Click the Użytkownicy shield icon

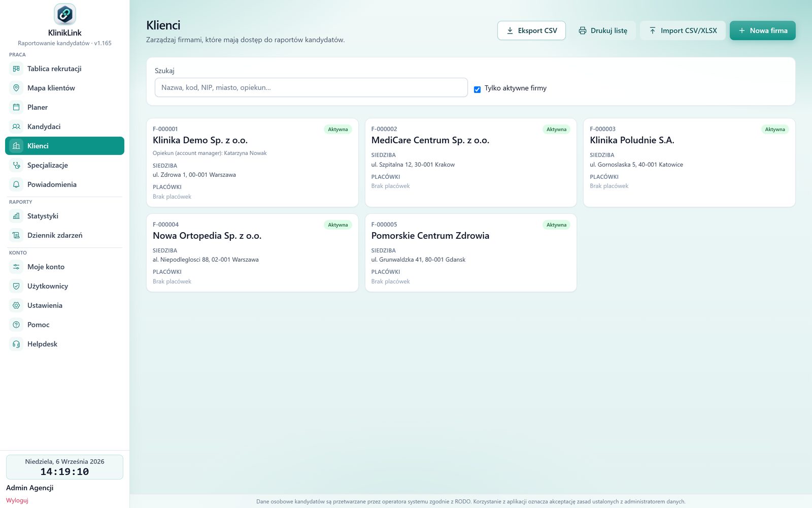16,286
